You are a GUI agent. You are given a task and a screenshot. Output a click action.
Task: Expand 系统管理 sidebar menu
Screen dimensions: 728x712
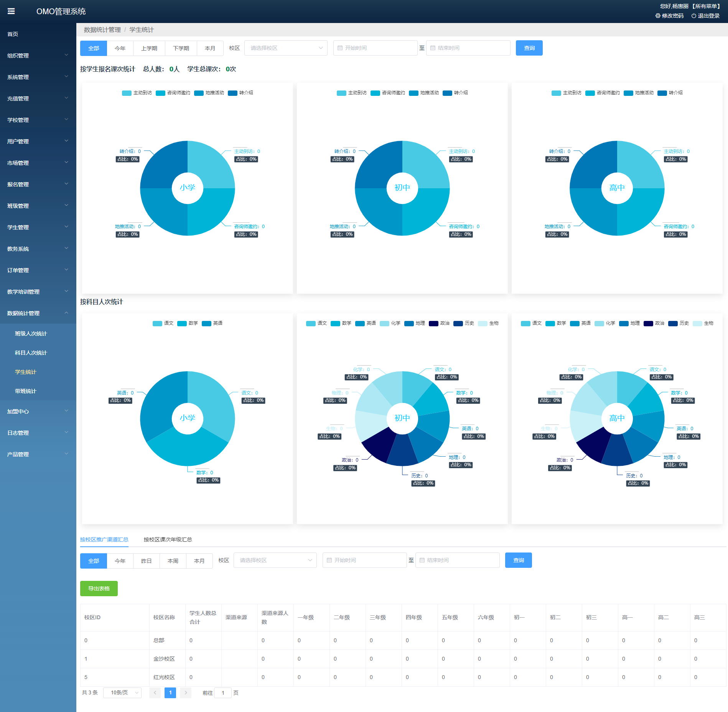38,77
